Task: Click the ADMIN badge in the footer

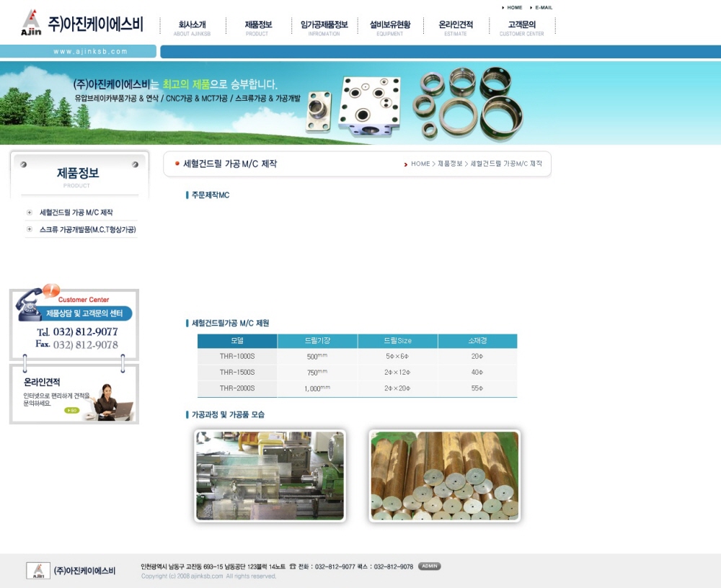Action: click(x=429, y=566)
